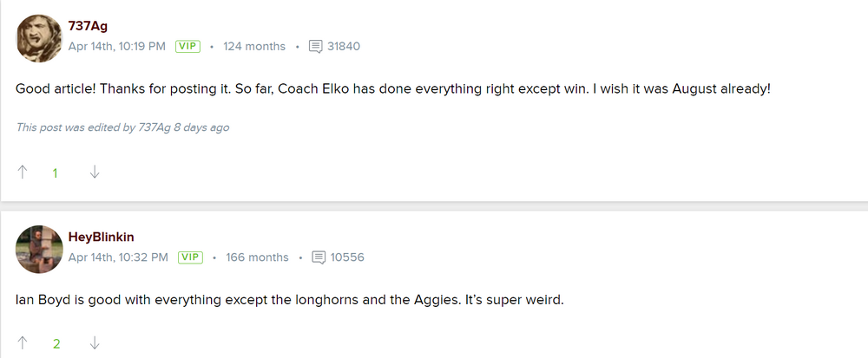The height and width of the screenshot is (358, 868).
Task: Click the 124 months membership text
Action: point(254,46)
